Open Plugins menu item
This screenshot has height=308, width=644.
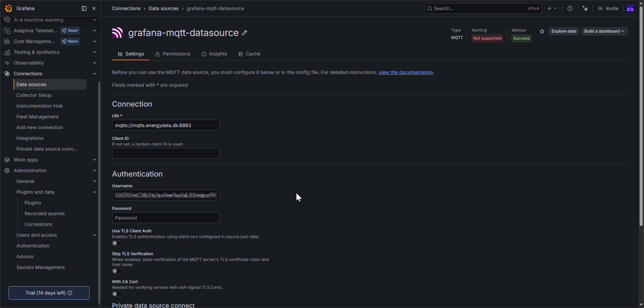pos(33,203)
